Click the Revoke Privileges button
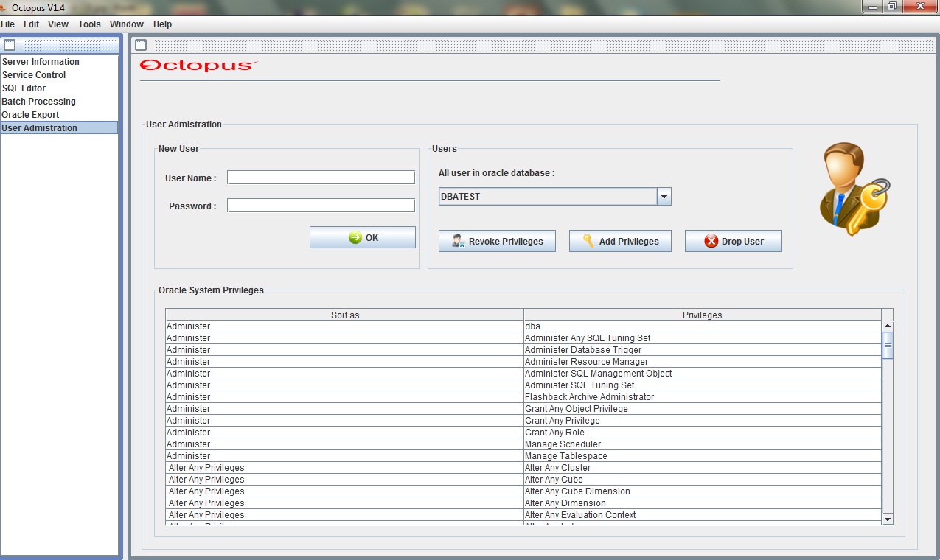 497,241
